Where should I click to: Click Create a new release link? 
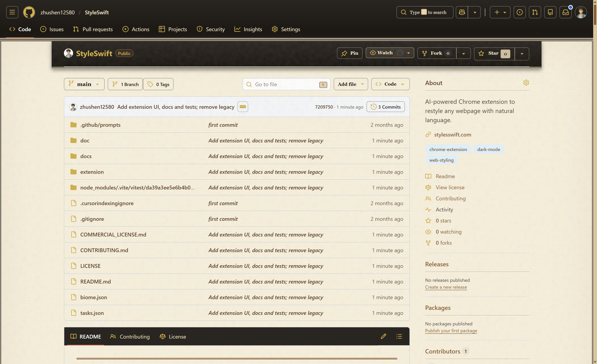click(446, 287)
